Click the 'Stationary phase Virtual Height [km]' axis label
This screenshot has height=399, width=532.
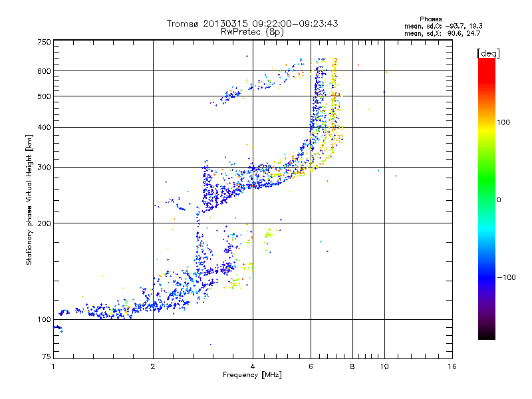(29, 199)
